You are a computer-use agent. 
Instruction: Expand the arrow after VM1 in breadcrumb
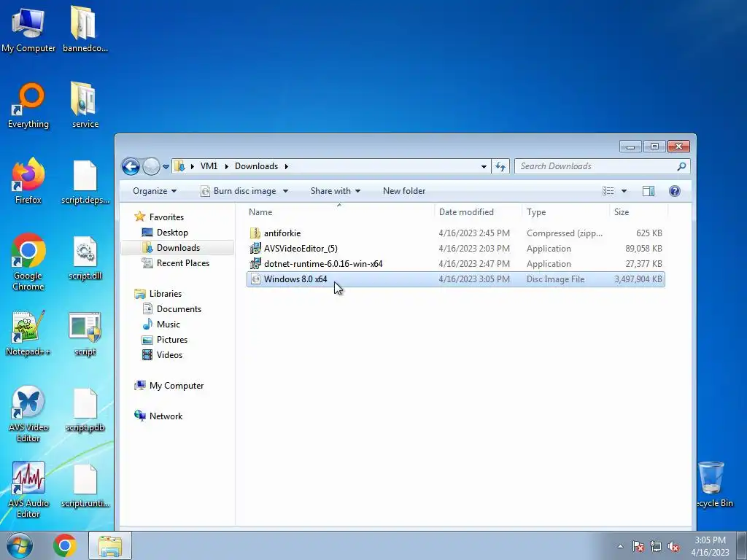pyautogui.click(x=226, y=166)
